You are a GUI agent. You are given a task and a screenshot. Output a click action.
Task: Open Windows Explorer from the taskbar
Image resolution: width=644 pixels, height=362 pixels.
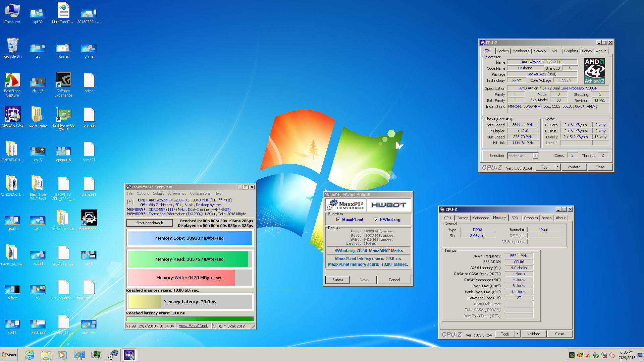pos(46,355)
